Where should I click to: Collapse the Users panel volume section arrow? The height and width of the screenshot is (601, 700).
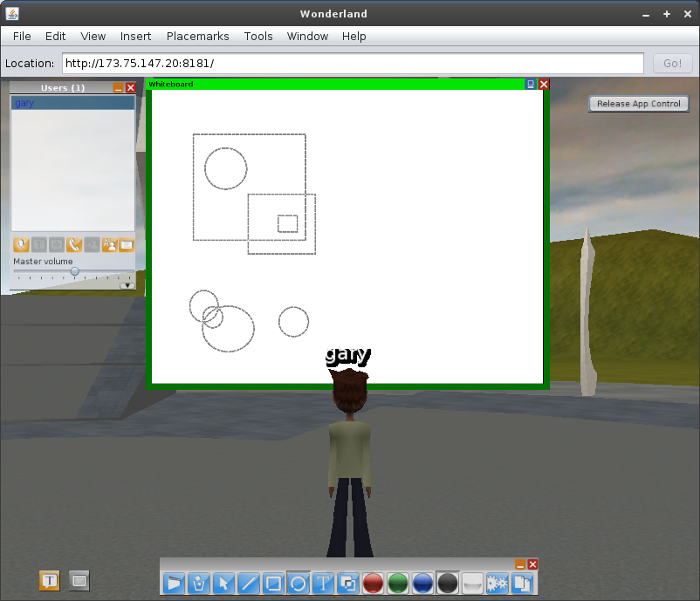pos(127,285)
